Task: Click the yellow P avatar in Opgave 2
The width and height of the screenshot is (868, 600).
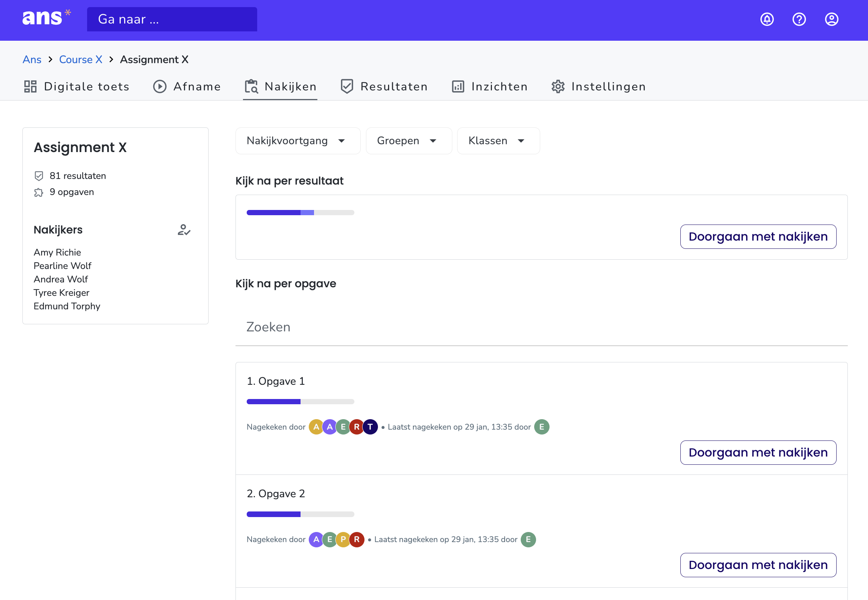Action: pyautogui.click(x=343, y=539)
